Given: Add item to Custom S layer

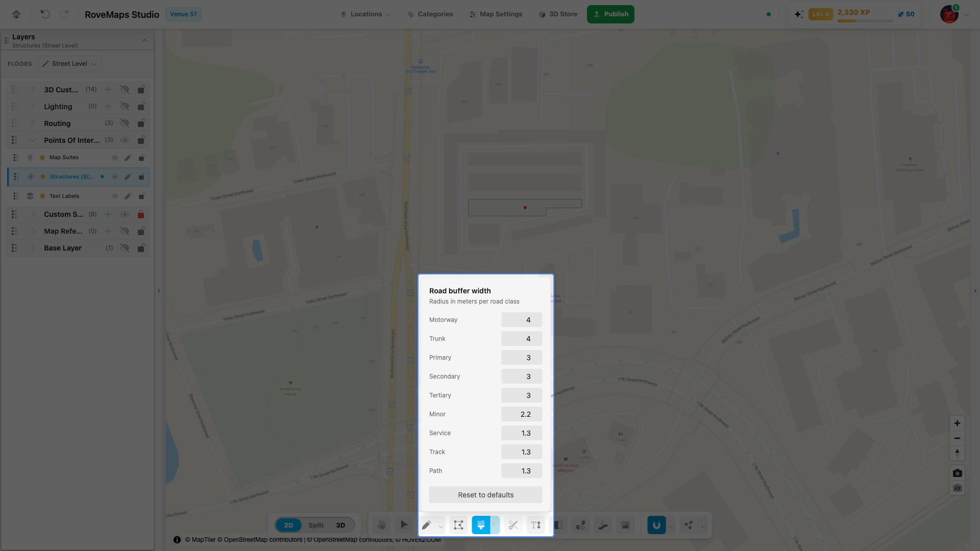Looking at the screenshot, I should click(x=108, y=214).
